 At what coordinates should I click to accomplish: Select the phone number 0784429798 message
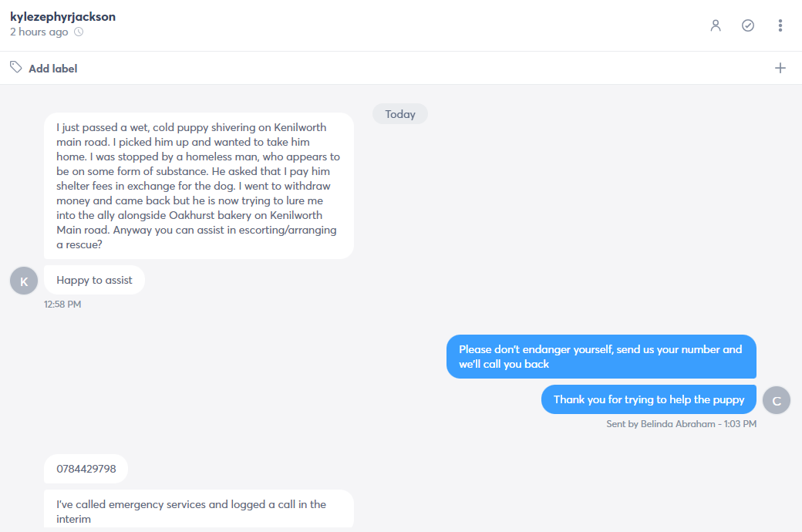click(86, 469)
